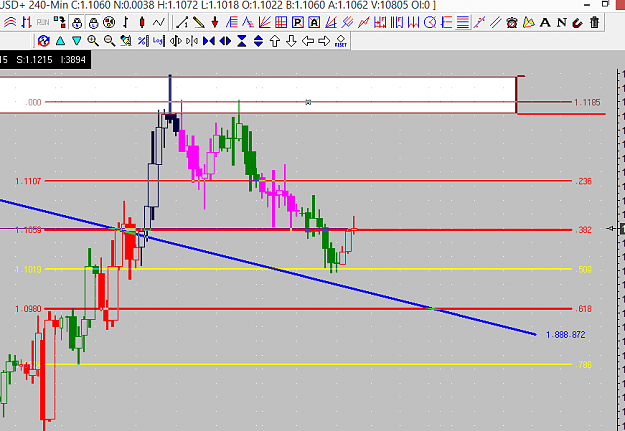Select the red wave with vertical bars tool

413,22
